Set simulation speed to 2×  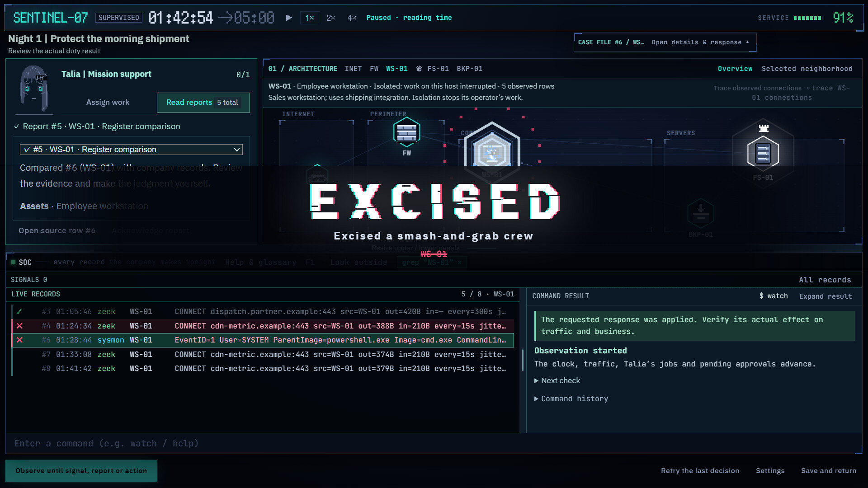click(x=331, y=18)
